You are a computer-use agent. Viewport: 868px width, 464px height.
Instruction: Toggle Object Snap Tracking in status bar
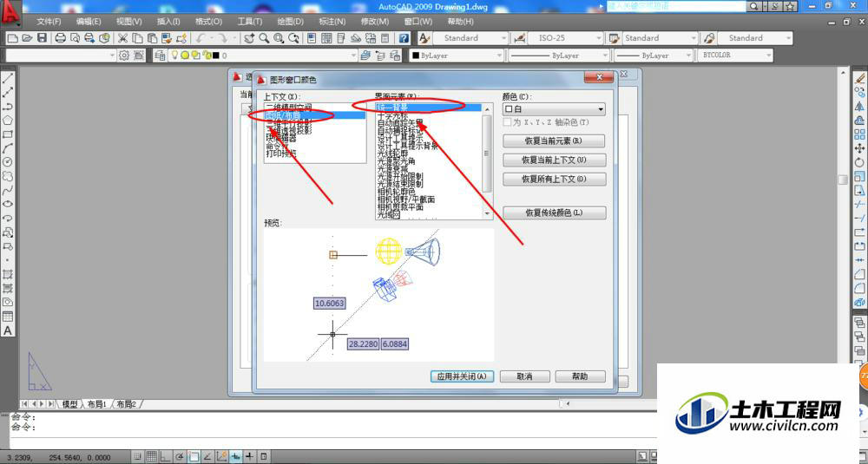pyautogui.click(x=207, y=456)
